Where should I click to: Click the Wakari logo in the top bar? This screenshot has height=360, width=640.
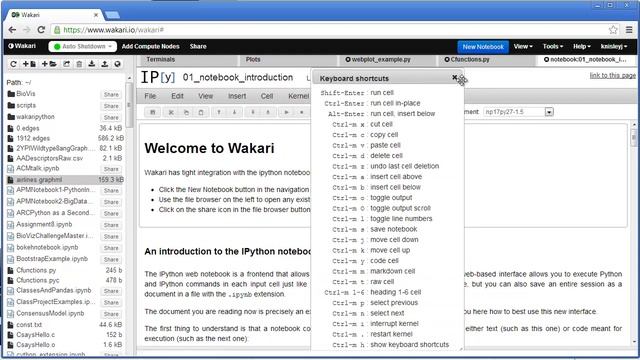(22, 46)
